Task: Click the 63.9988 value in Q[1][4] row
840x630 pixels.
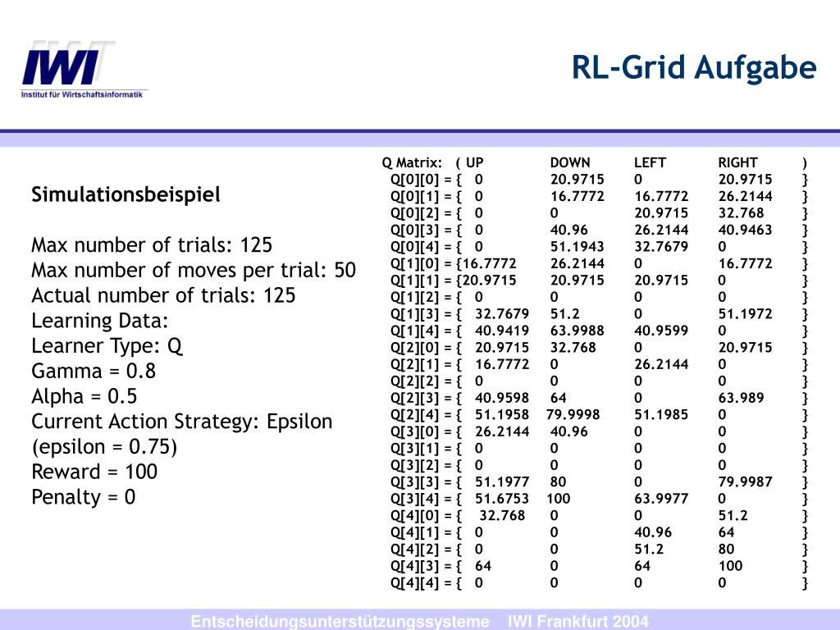Action: point(577,331)
